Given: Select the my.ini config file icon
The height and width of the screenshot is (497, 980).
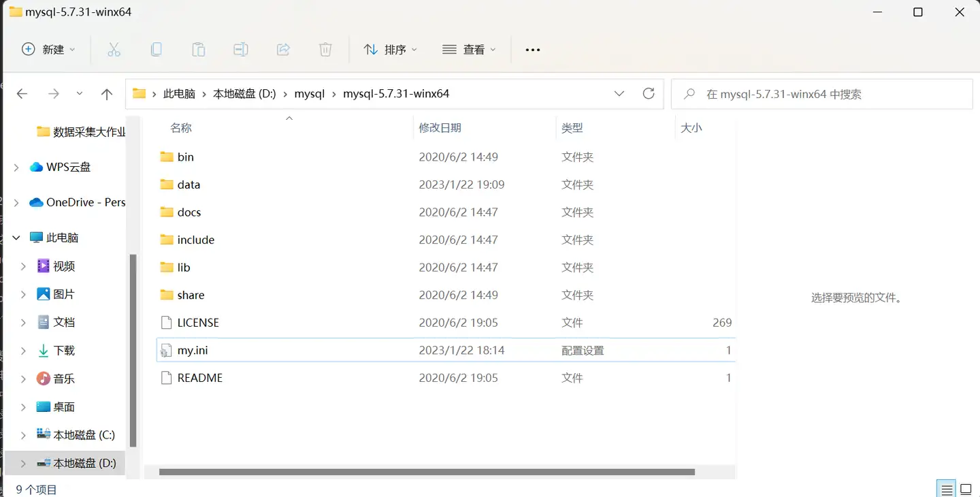Looking at the screenshot, I should coord(167,351).
